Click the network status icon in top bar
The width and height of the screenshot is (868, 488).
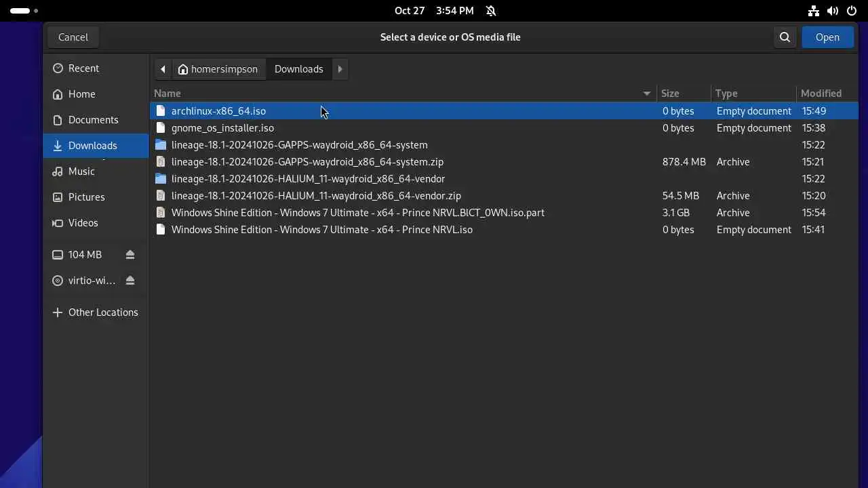(814, 11)
